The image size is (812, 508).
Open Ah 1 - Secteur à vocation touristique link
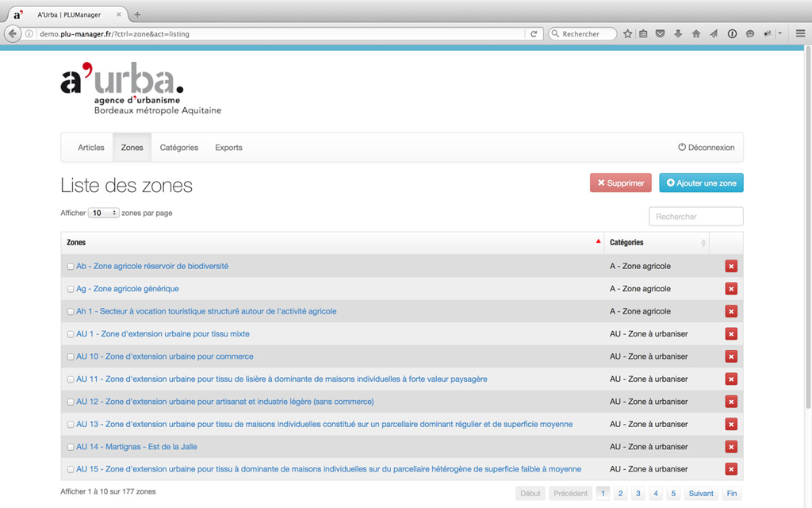pos(206,311)
